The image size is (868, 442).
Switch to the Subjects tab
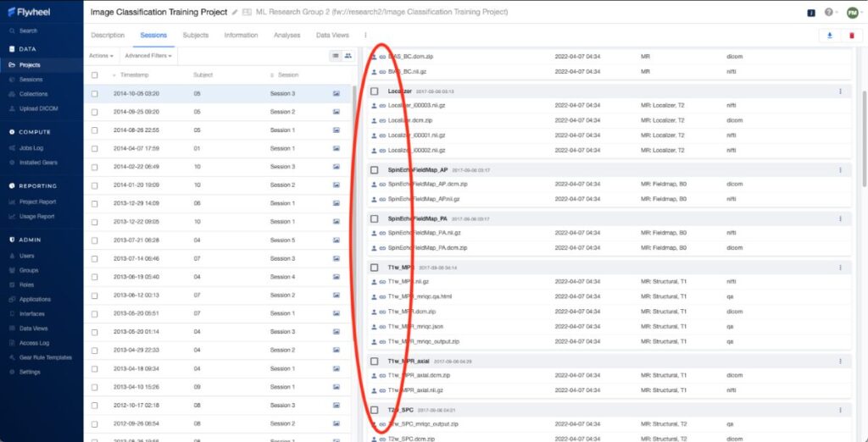click(195, 36)
